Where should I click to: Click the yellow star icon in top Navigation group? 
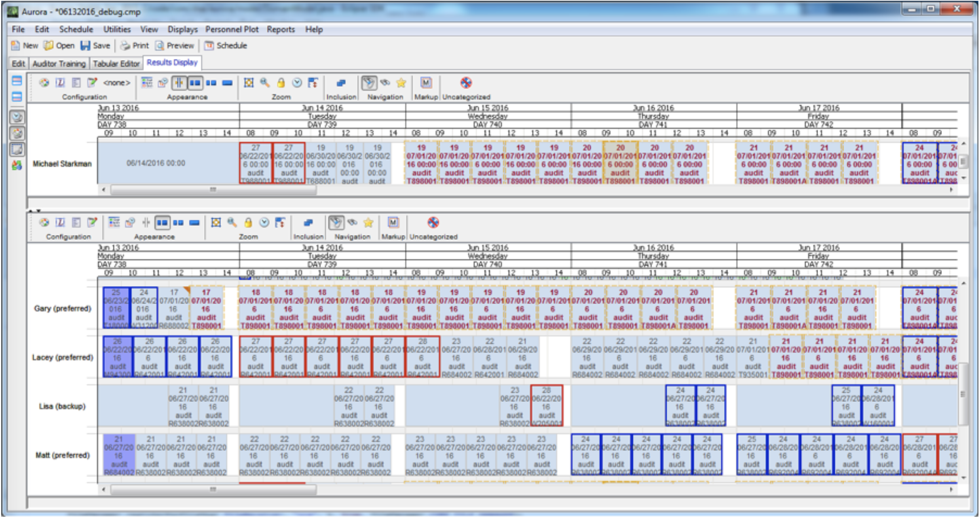point(401,83)
